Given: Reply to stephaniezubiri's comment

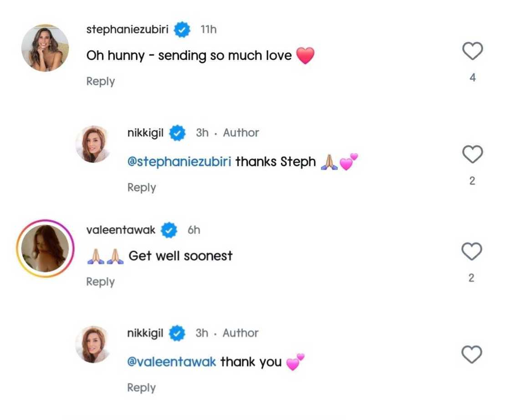Looking at the screenshot, I should [x=101, y=81].
